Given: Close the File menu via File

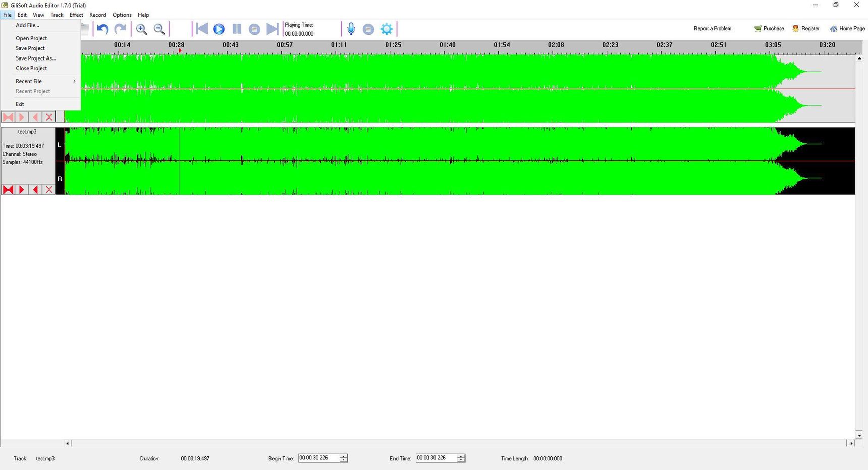Looking at the screenshot, I should click(7, 15).
